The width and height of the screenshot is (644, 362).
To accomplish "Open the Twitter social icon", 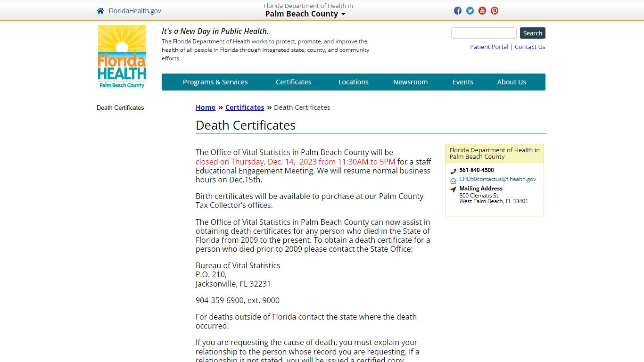I will tap(470, 11).
